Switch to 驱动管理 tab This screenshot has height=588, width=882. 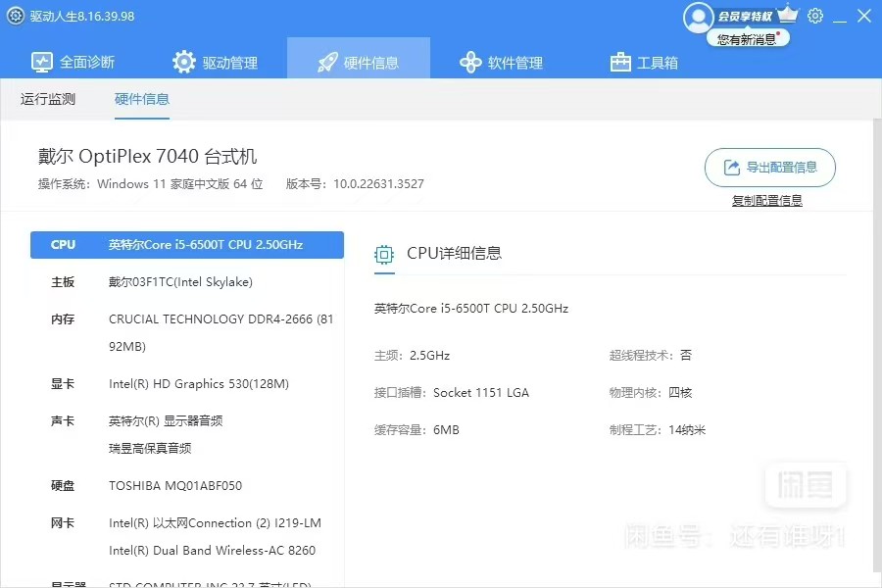tap(216, 62)
